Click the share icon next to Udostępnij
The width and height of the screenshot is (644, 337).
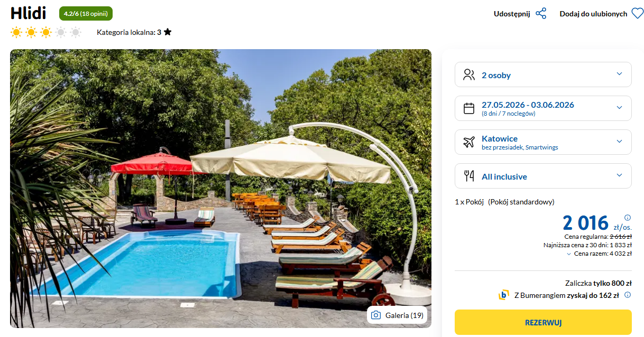tap(541, 14)
